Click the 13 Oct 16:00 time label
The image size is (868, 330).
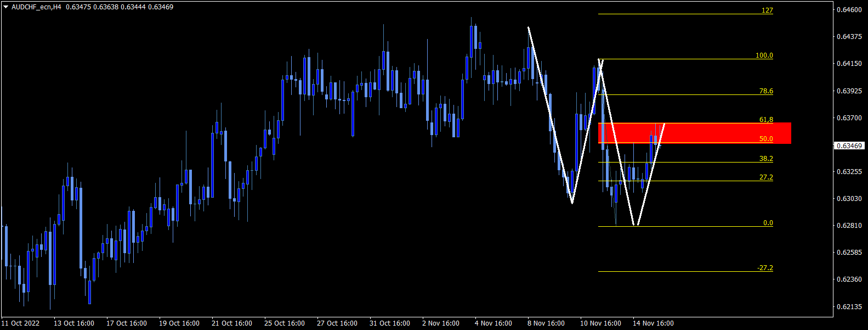(74, 323)
